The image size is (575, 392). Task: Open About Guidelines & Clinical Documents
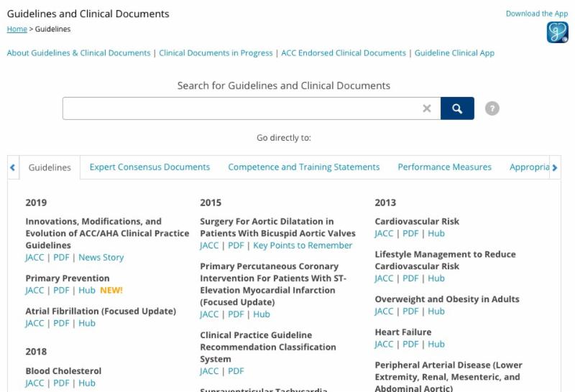coord(78,53)
